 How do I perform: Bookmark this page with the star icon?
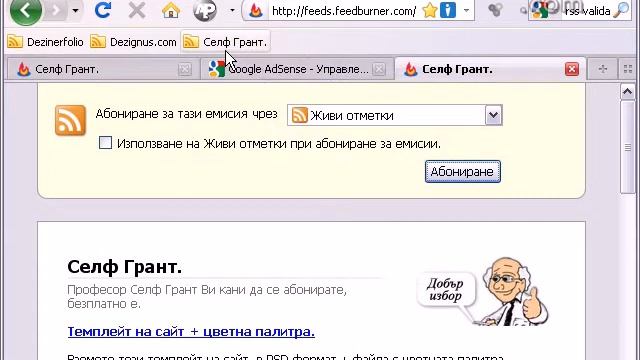click(x=429, y=11)
